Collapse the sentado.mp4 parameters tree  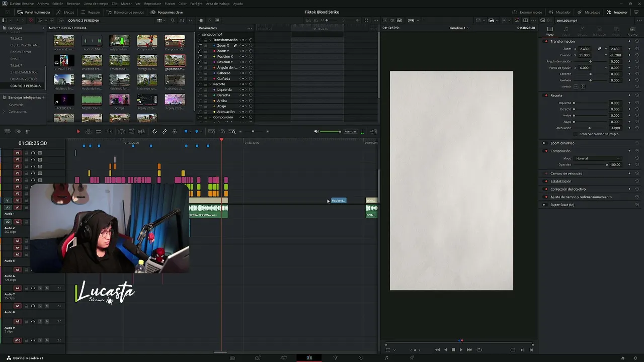pyautogui.click(x=200, y=34)
